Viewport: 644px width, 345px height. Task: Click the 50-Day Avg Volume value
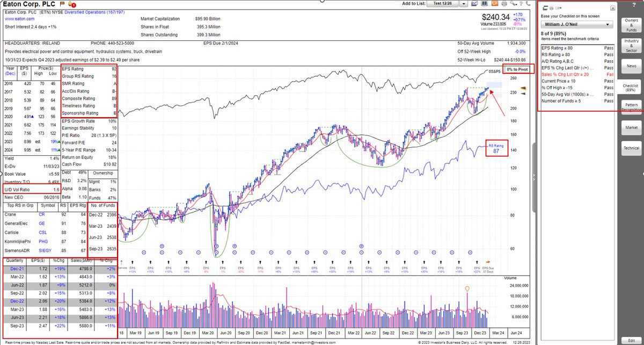point(517,42)
